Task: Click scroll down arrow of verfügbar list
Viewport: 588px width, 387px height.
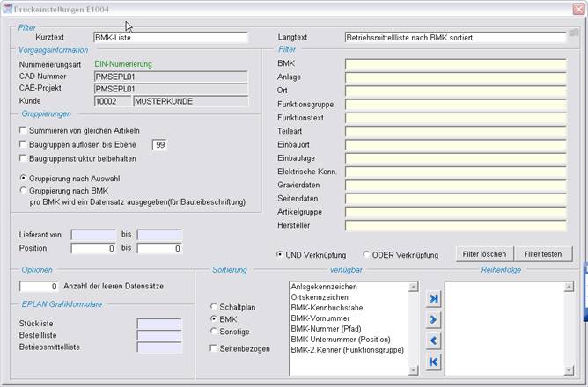Action: (x=411, y=370)
